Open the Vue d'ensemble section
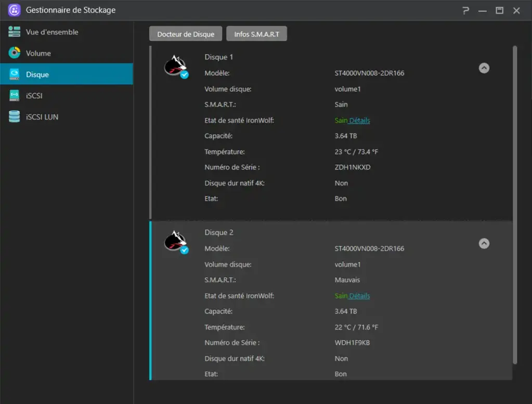Screen dimensions: 532x404 [x=52, y=32]
